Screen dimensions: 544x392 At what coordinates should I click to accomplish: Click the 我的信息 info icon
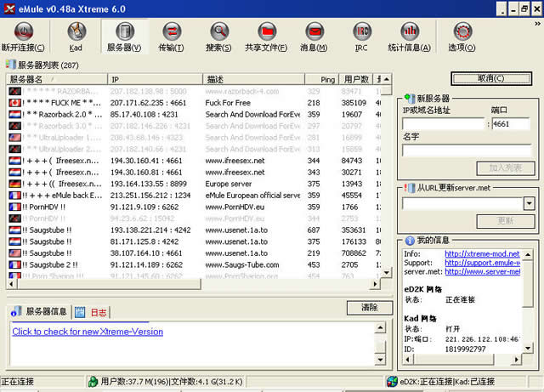pyautogui.click(x=410, y=241)
